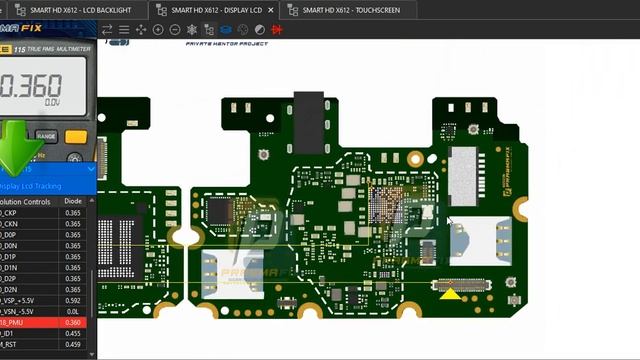Select the _D1N row
Viewport: 640px width, 360px height.
[43, 268]
